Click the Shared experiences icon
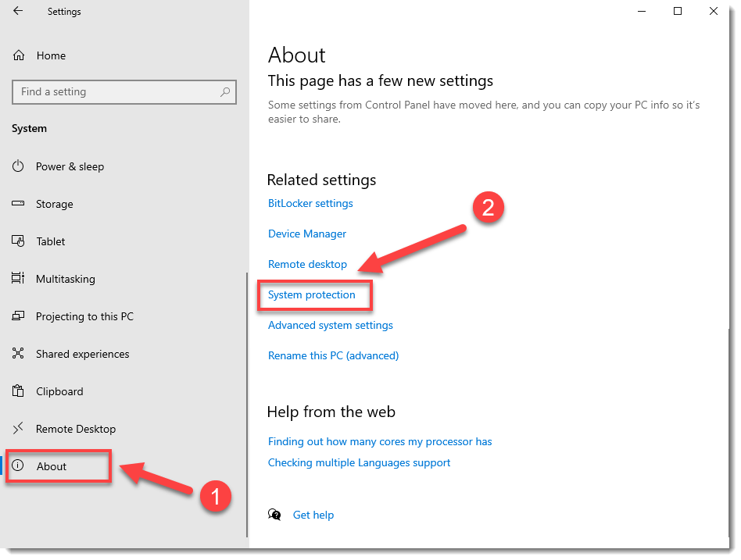The image size is (741, 560). (18, 353)
